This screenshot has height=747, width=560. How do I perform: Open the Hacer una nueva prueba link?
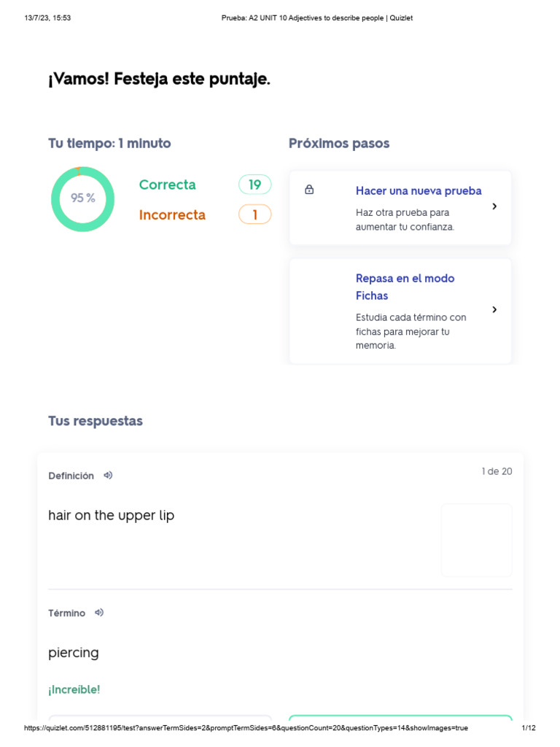[x=419, y=191]
